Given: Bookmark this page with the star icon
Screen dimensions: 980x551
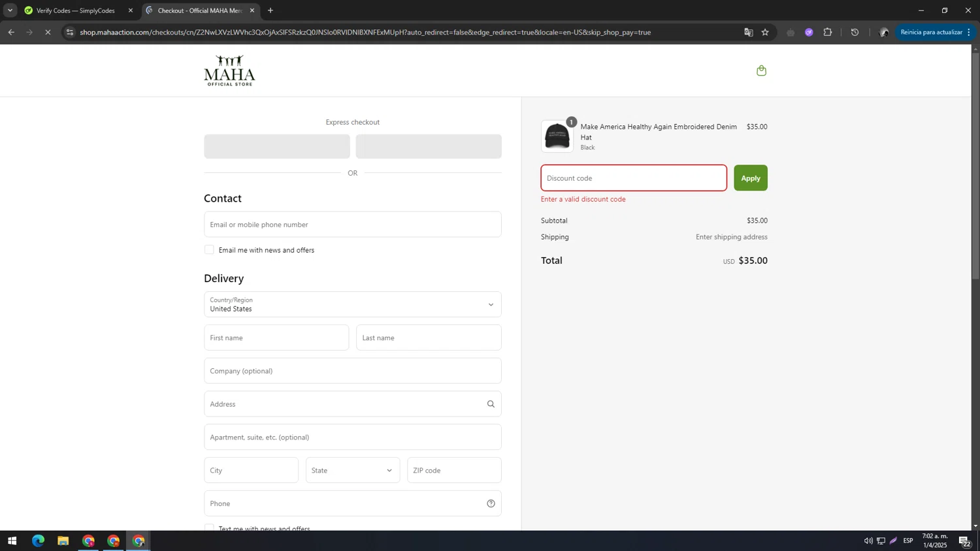Looking at the screenshot, I should pyautogui.click(x=765, y=32).
